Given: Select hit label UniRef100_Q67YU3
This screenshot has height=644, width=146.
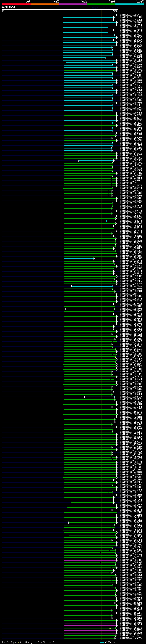Looking at the screenshot, I should 131,175.
